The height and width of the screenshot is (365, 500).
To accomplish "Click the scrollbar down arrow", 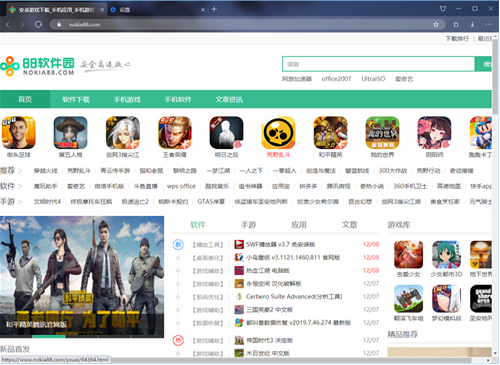I will tap(495, 353).
